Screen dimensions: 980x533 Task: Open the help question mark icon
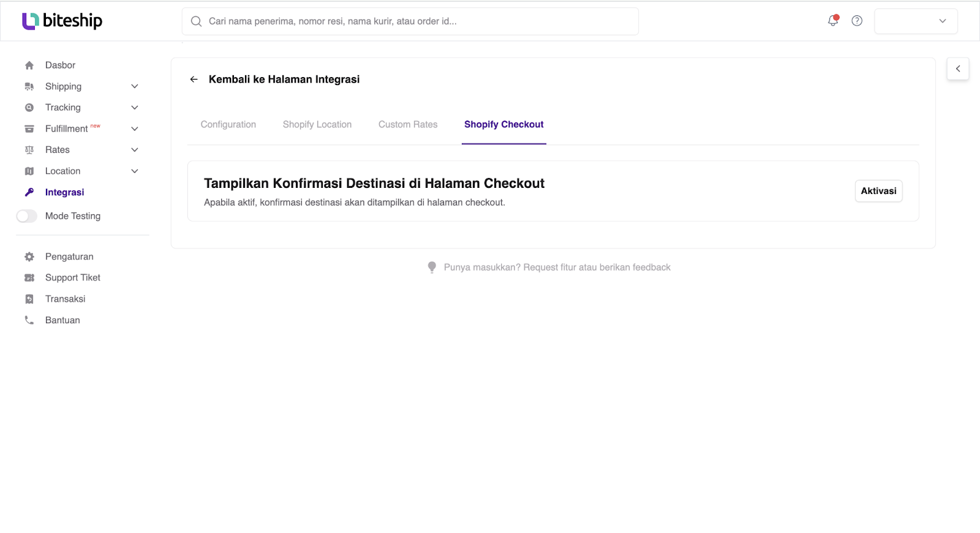pyautogui.click(x=857, y=21)
